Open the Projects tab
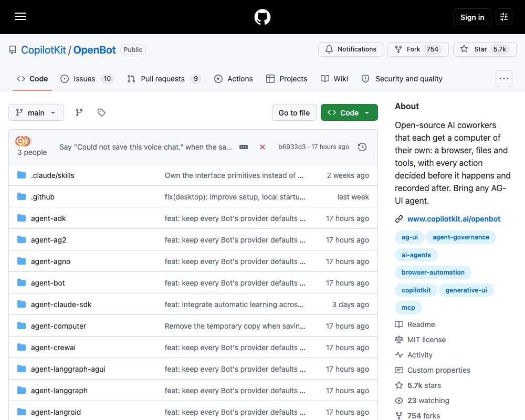Viewport: 525px width, 420px height. 286,79
